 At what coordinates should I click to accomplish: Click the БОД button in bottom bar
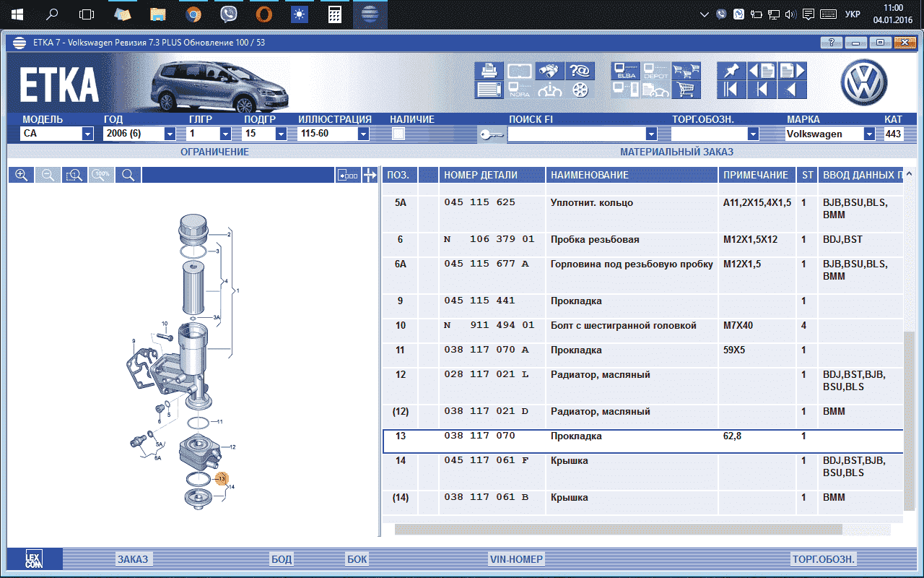(x=282, y=559)
